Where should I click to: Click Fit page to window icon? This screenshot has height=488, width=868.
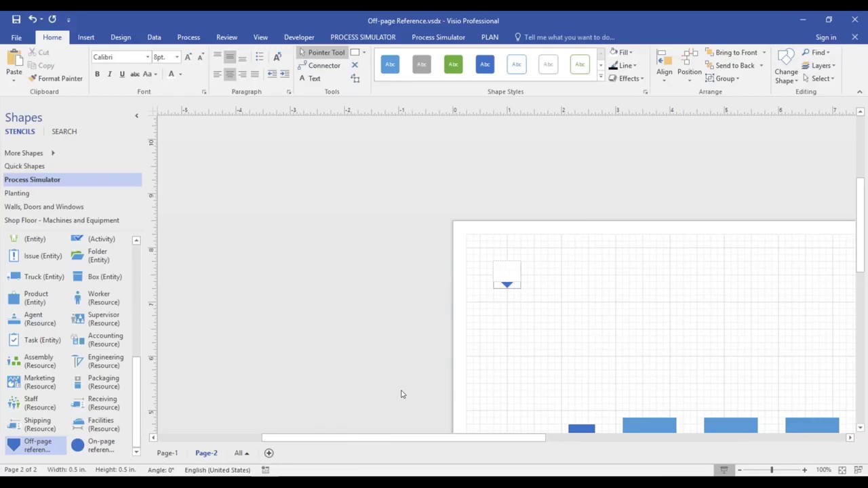842,470
